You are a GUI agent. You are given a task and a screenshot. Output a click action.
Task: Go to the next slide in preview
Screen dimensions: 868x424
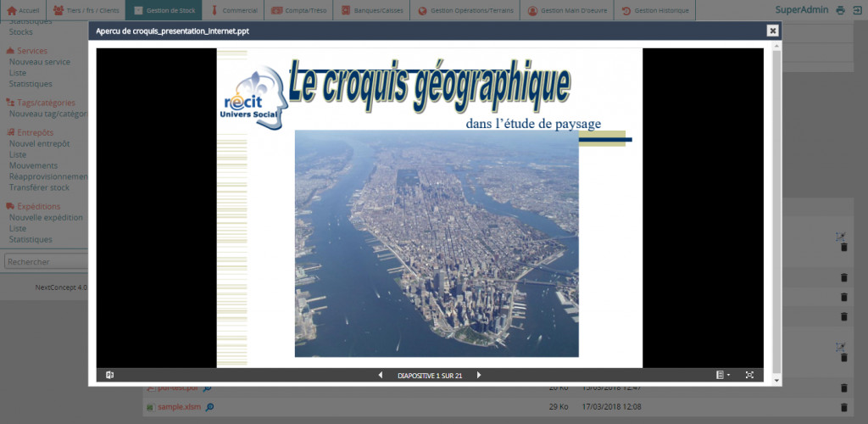click(479, 375)
